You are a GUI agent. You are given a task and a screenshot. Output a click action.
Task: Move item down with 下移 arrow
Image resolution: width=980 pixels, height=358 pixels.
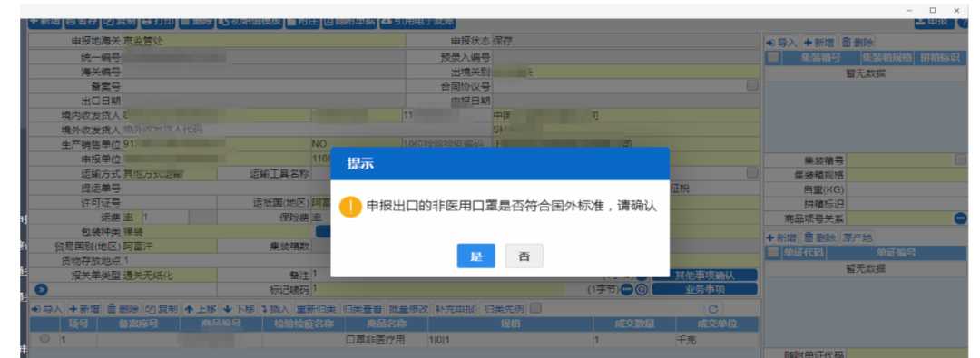(238, 309)
